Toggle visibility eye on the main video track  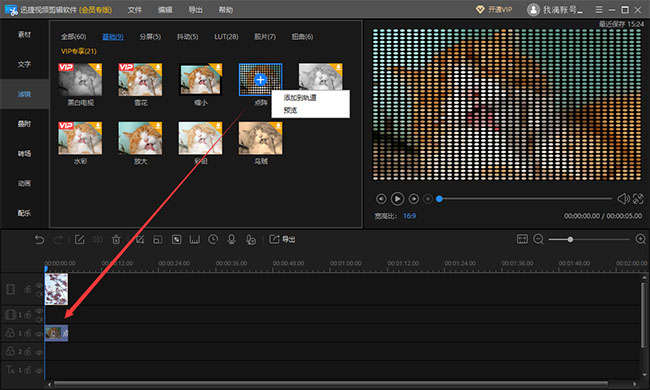coord(39,285)
